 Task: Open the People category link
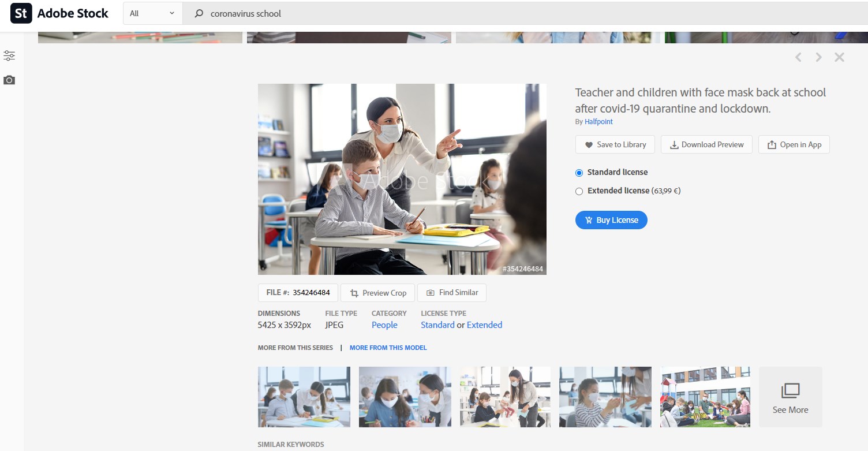(x=384, y=325)
